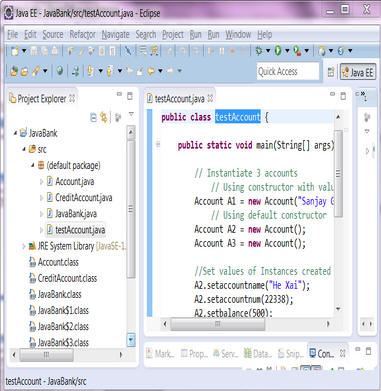The width and height of the screenshot is (381, 391).
Task: Open the Run dropdown arrow
Action: (x=287, y=51)
